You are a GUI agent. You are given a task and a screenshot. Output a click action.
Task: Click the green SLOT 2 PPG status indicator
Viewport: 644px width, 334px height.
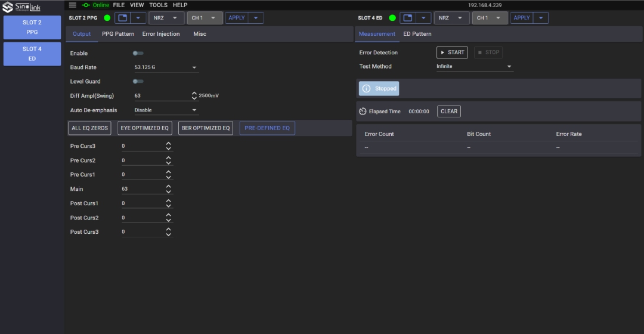pos(107,18)
